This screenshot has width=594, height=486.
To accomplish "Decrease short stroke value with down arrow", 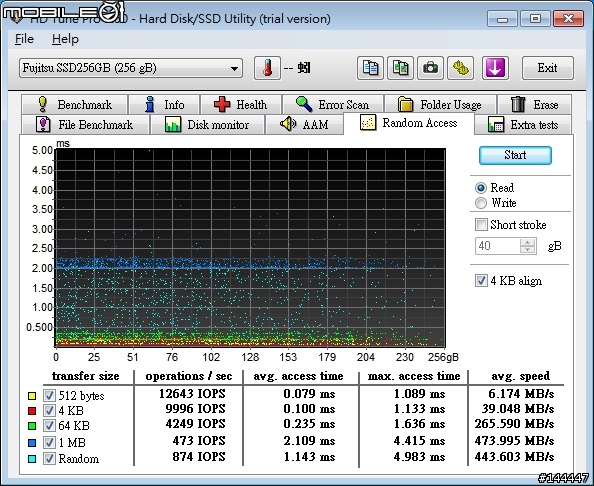I will click(x=527, y=250).
